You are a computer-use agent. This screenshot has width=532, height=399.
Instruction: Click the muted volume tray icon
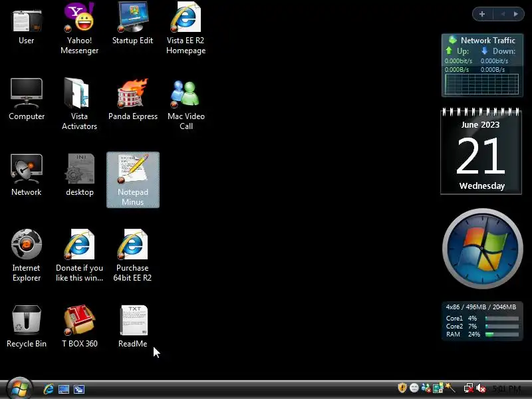point(481,388)
